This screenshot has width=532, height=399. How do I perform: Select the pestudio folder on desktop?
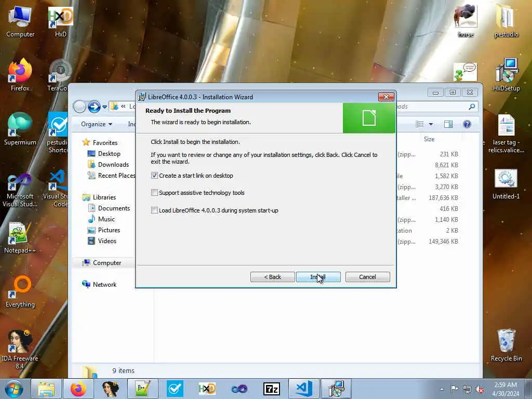click(x=506, y=20)
